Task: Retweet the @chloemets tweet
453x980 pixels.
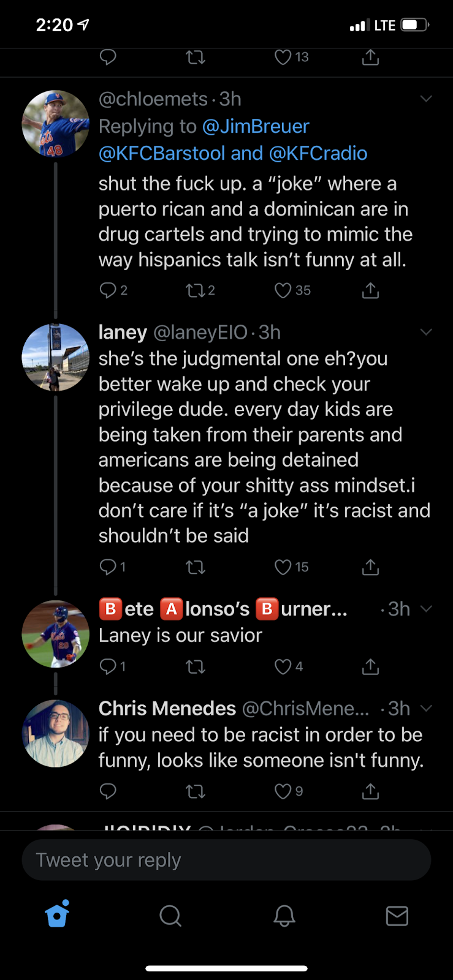Action: tap(196, 290)
